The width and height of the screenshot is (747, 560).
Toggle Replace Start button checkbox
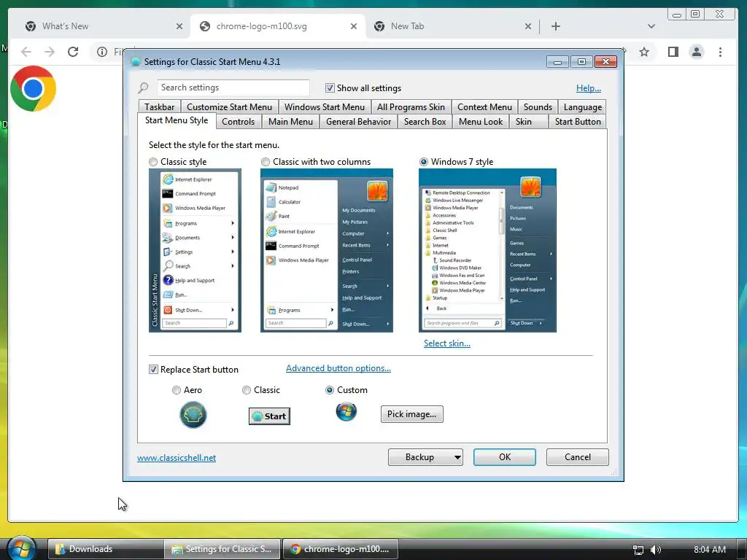(x=153, y=370)
